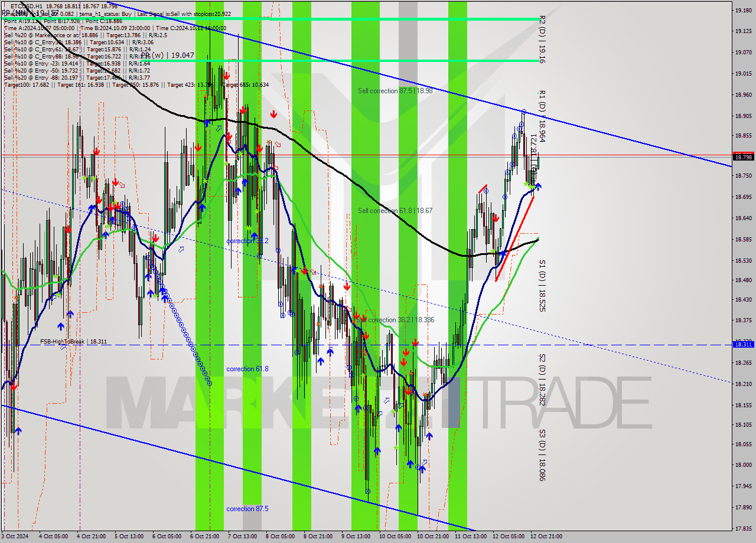Click the 'FSB-HighToBreak | 18.311' label

(x=74, y=341)
